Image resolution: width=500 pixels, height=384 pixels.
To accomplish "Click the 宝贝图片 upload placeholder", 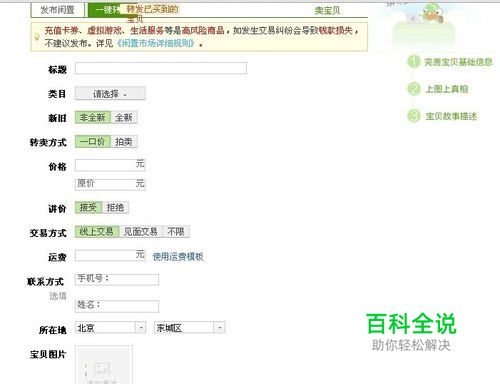I will [x=104, y=365].
